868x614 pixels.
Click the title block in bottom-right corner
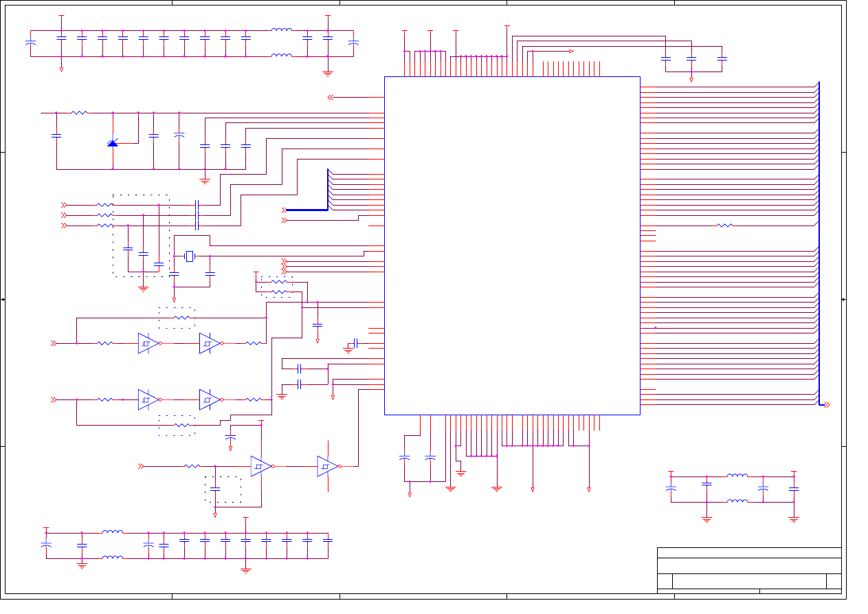tap(749, 570)
